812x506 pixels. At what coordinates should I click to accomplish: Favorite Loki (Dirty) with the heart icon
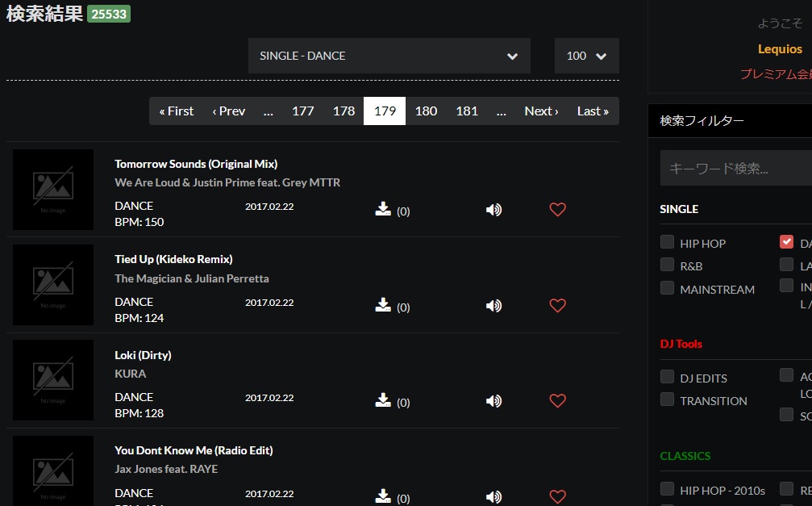coord(557,401)
